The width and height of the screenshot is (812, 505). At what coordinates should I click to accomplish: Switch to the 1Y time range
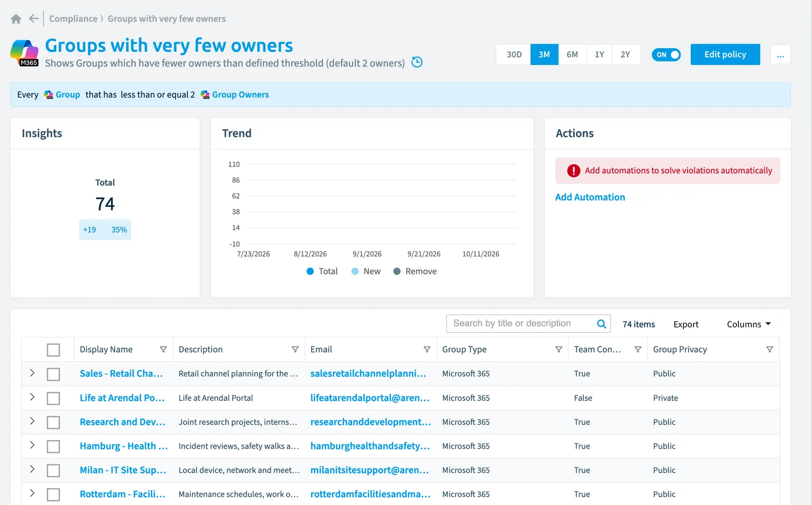599,54
